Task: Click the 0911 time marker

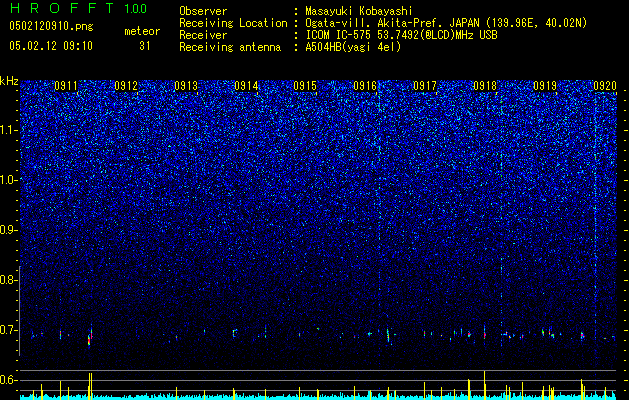Action: point(66,86)
